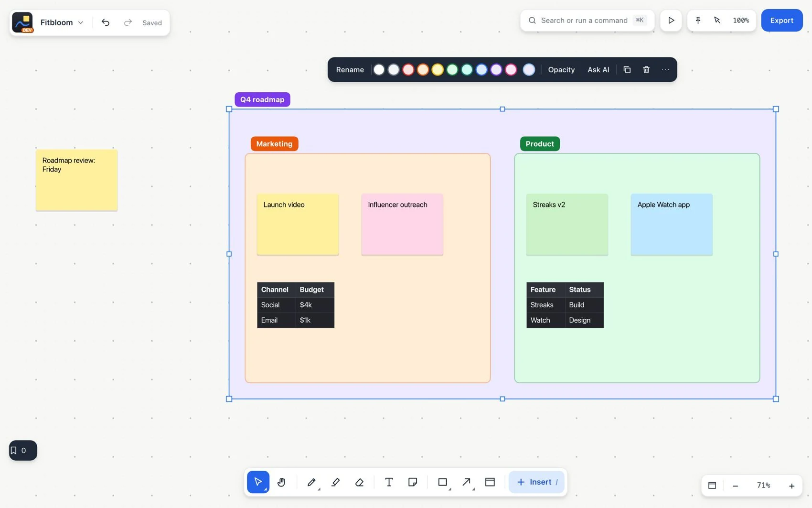This screenshot has width=812, height=508.
Task: Select the Apple Watch app sticky note
Action: coord(672,225)
